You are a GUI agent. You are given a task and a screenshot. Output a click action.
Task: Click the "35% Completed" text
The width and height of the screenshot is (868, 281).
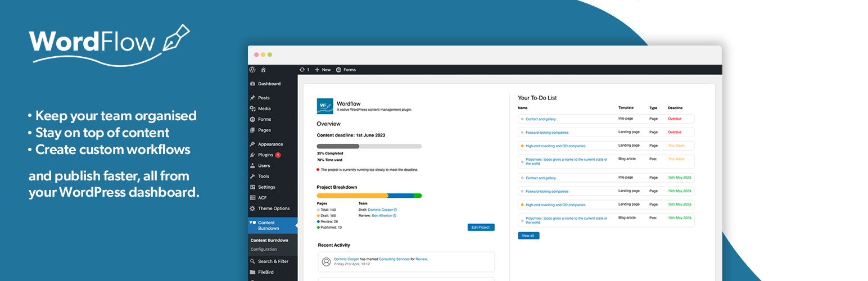[330, 153]
